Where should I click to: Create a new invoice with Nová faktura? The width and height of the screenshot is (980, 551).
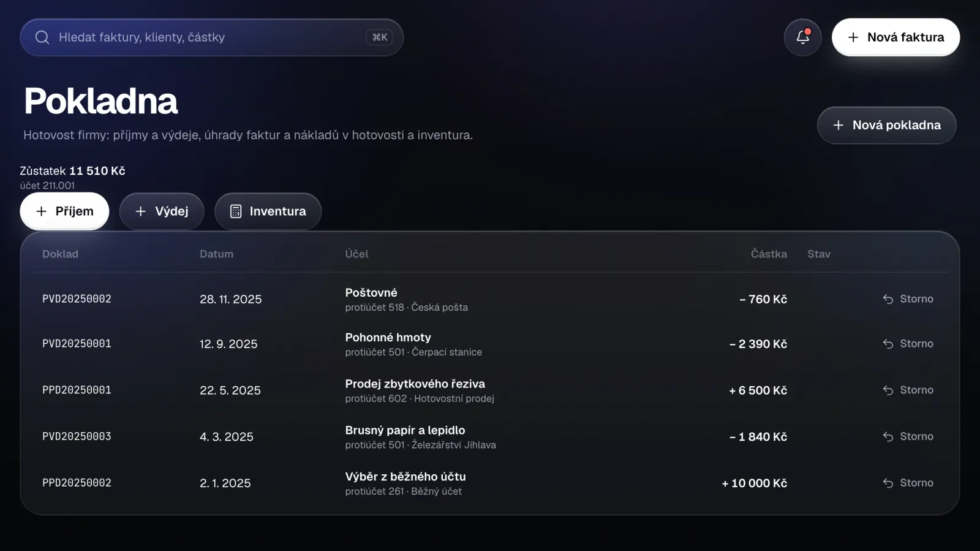(895, 37)
